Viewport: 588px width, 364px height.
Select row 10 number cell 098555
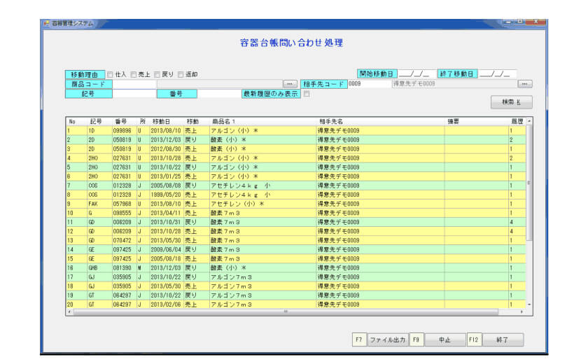pyautogui.click(x=124, y=213)
